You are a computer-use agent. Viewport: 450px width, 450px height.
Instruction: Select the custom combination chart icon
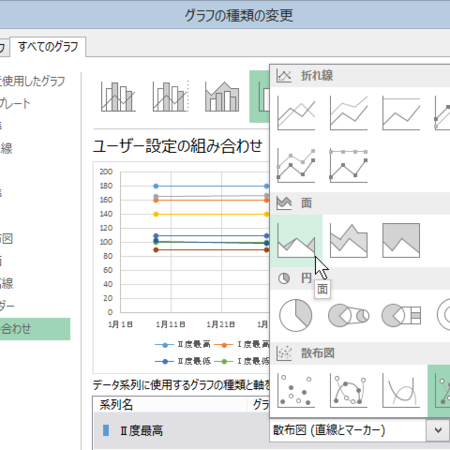point(259,96)
